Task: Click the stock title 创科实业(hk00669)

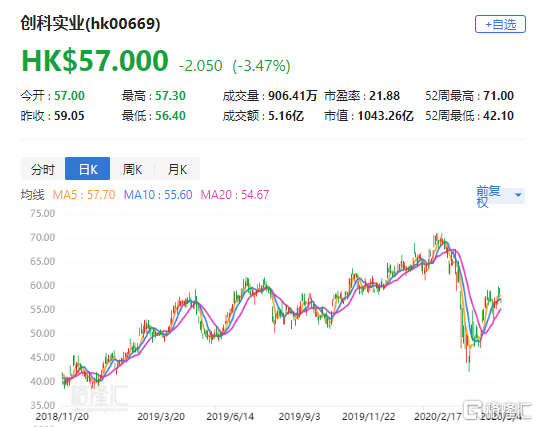Action: coord(90,24)
